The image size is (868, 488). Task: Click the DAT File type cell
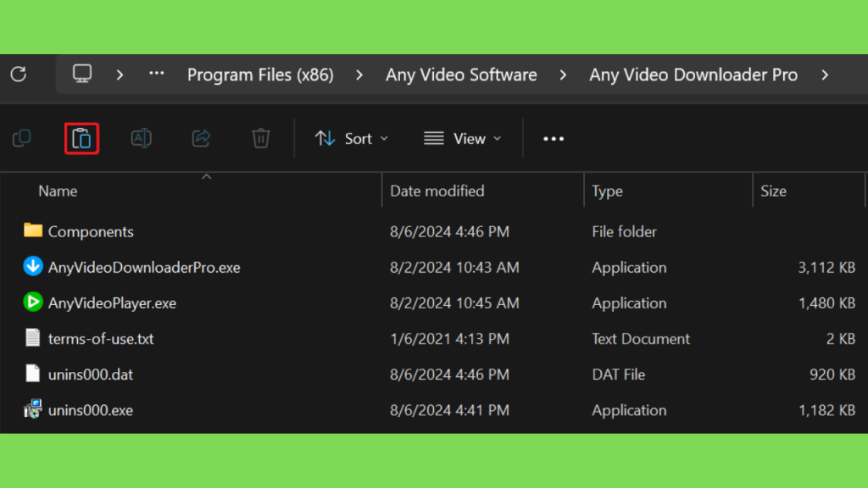point(618,374)
